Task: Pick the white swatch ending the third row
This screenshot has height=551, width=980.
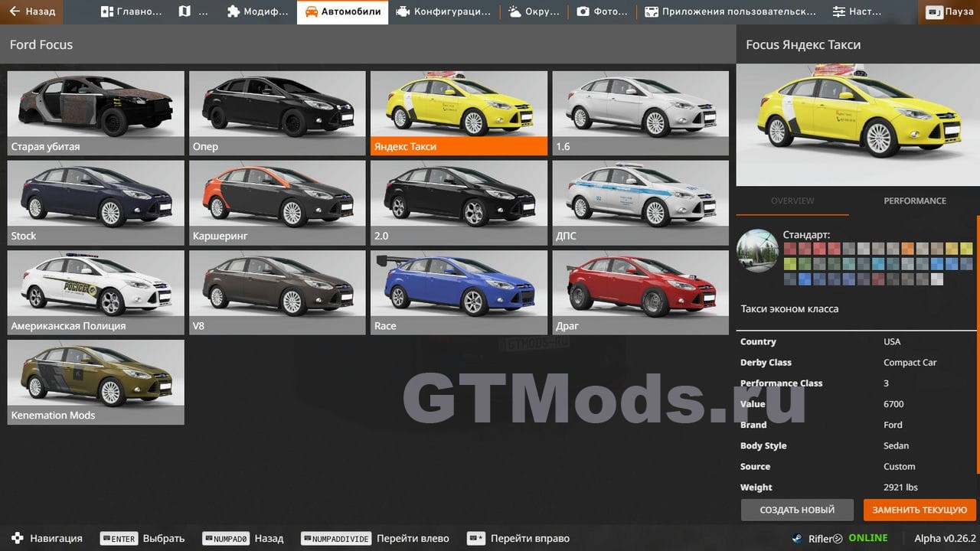Action: click(937, 279)
